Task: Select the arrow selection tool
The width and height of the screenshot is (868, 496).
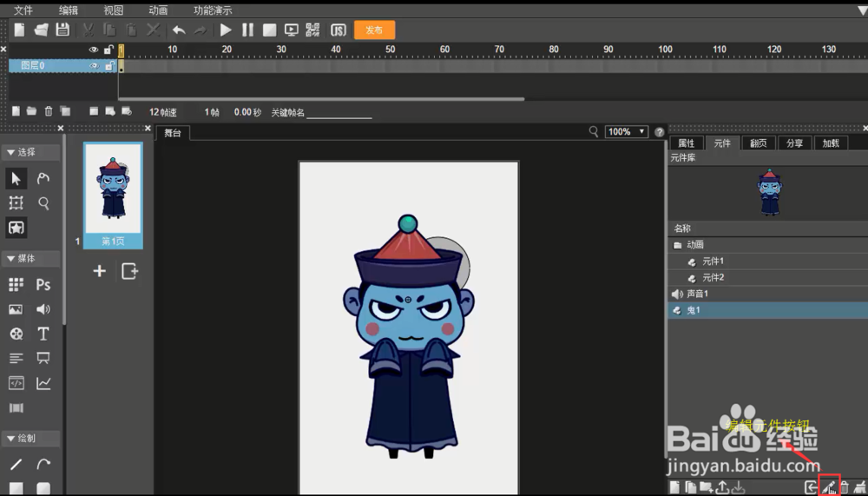Action: (16, 178)
